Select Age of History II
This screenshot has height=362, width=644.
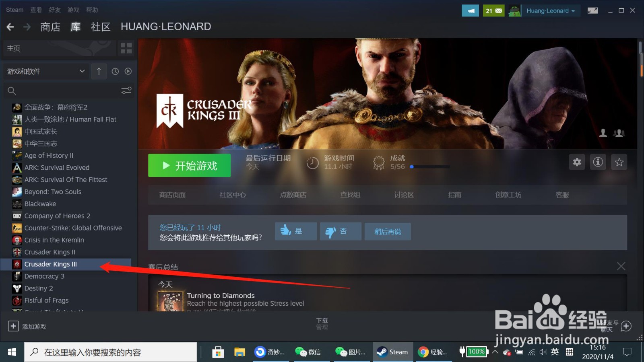tap(66, 156)
